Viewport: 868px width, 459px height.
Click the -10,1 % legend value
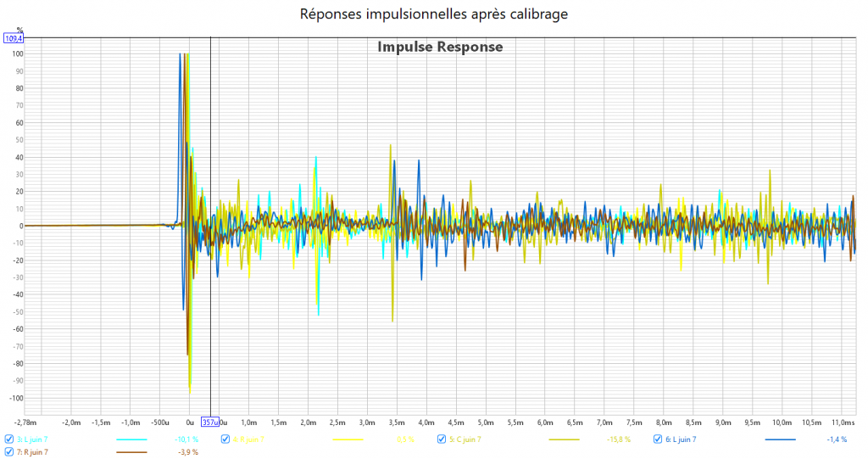[186, 439]
